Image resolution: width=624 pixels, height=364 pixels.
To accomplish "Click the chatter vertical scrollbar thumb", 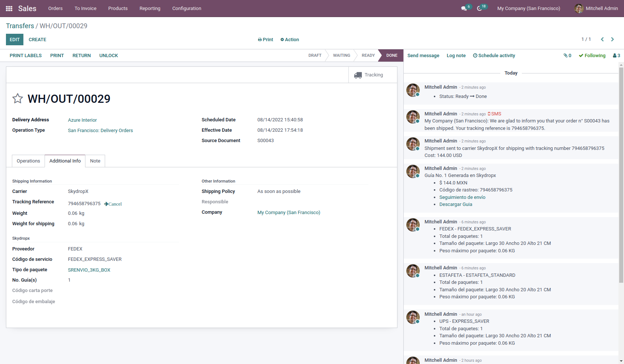I will pyautogui.click(x=621, y=174).
